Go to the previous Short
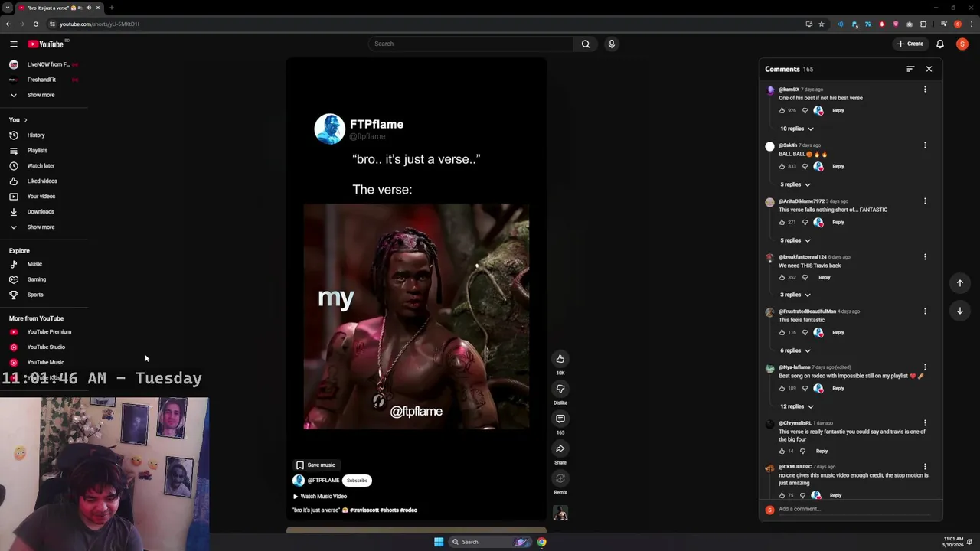 [960, 283]
